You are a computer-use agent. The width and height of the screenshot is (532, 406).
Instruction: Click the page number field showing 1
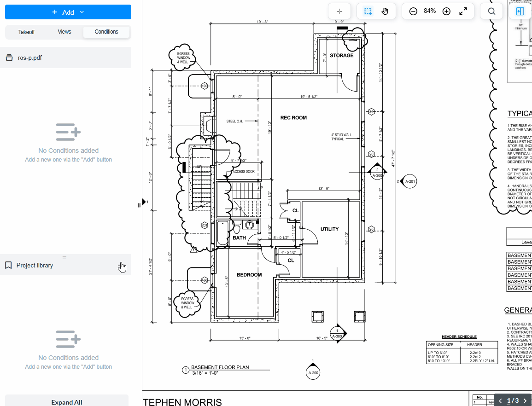click(509, 401)
